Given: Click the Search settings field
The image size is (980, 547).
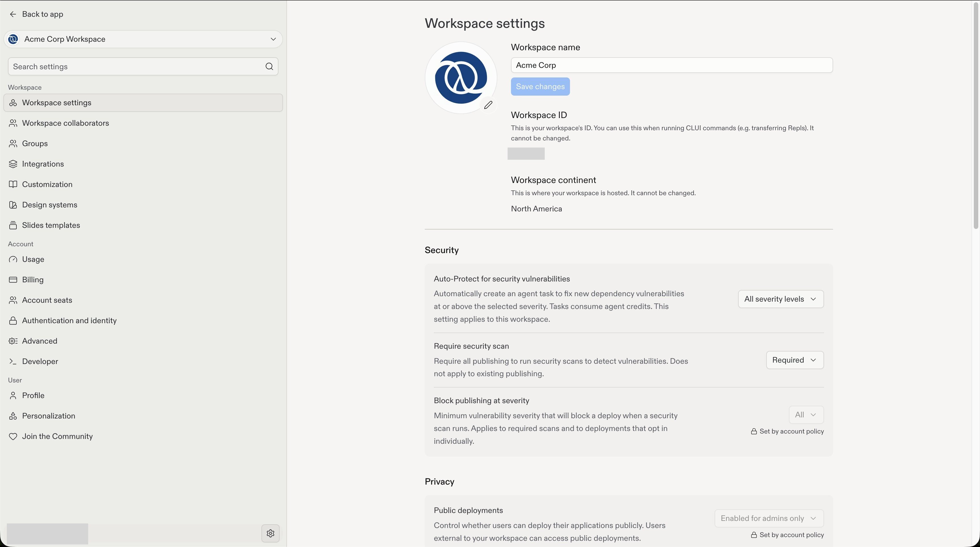Looking at the screenshot, I should click(x=143, y=67).
